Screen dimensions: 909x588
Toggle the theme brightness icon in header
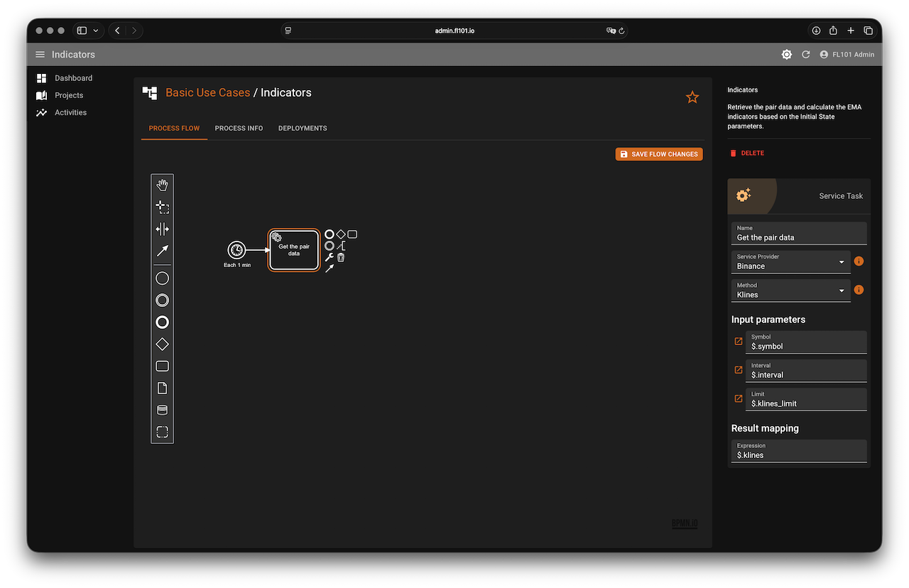(x=786, y=55)
